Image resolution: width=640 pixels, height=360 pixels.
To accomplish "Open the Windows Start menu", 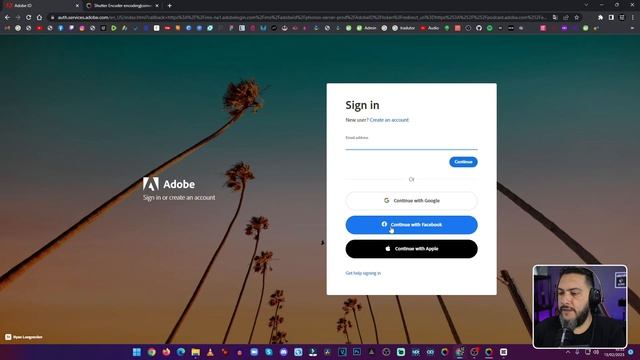I will [x=137, y=352].
